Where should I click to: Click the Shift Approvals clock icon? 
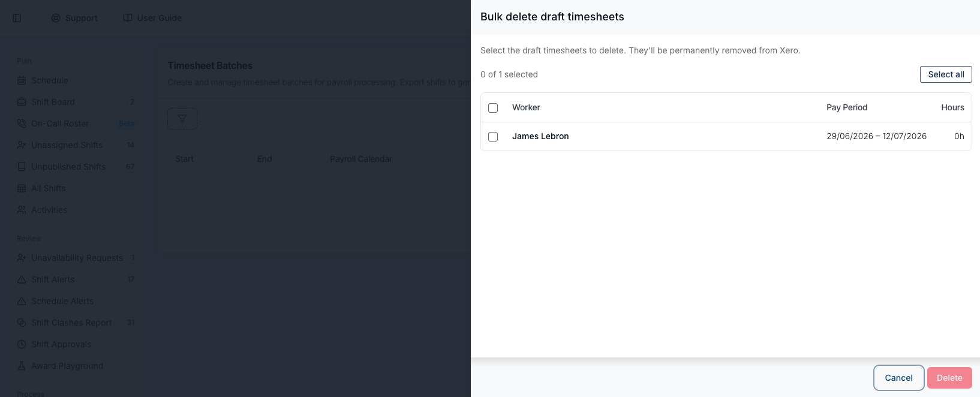22,344
